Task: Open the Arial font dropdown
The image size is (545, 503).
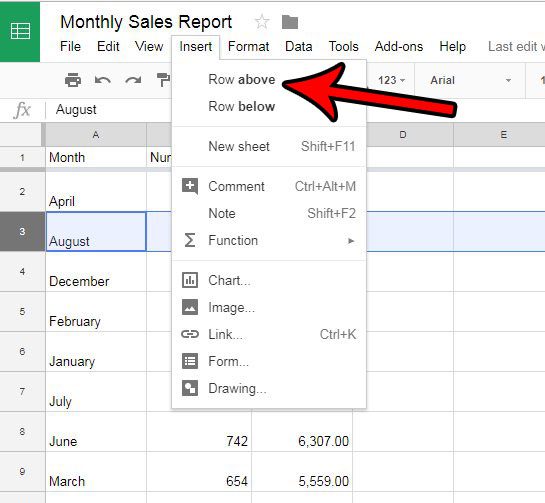Action: 470,81
